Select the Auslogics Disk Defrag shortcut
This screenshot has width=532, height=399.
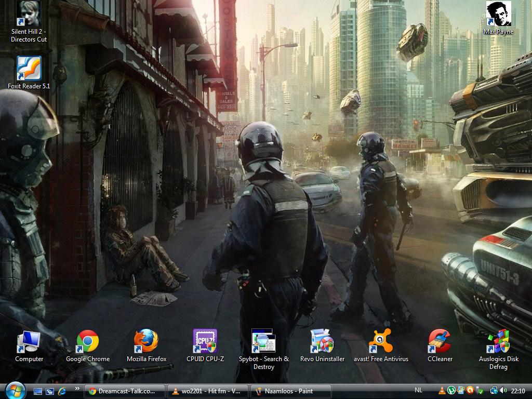pos(498,350)
